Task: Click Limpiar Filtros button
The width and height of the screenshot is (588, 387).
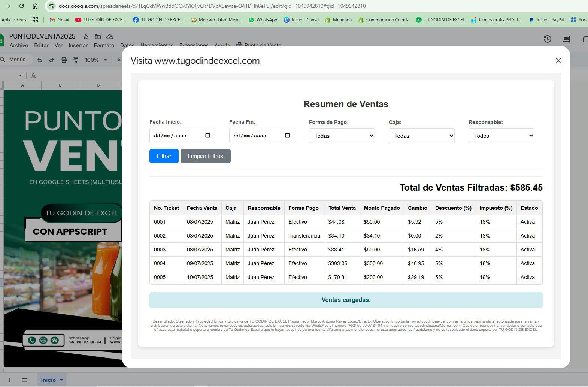Action: tap(206, 156)
